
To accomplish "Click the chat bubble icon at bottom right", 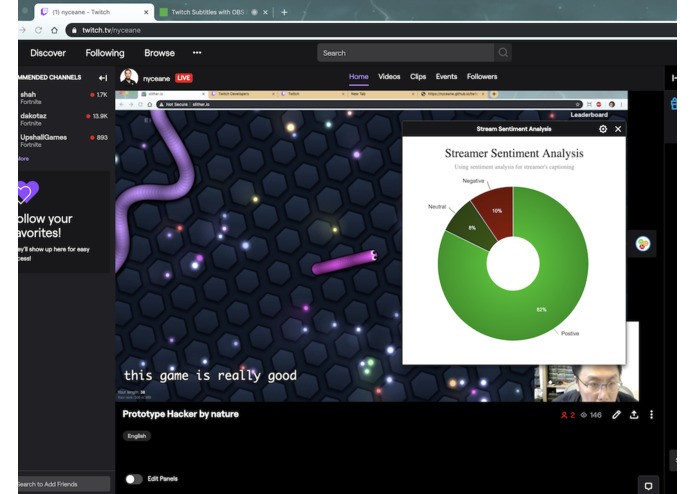I will click(x=648, y=486).
